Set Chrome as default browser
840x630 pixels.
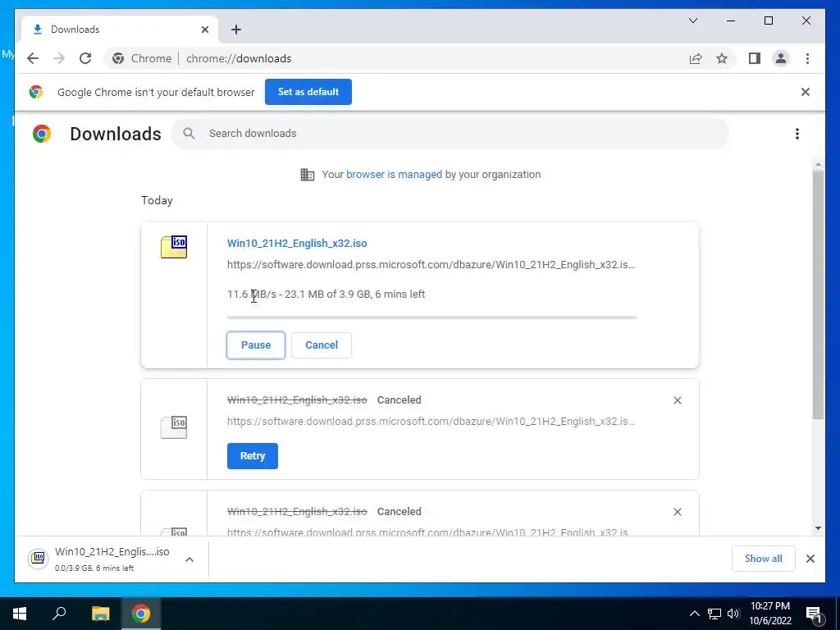pyautogui.click(x=308, y=92)
